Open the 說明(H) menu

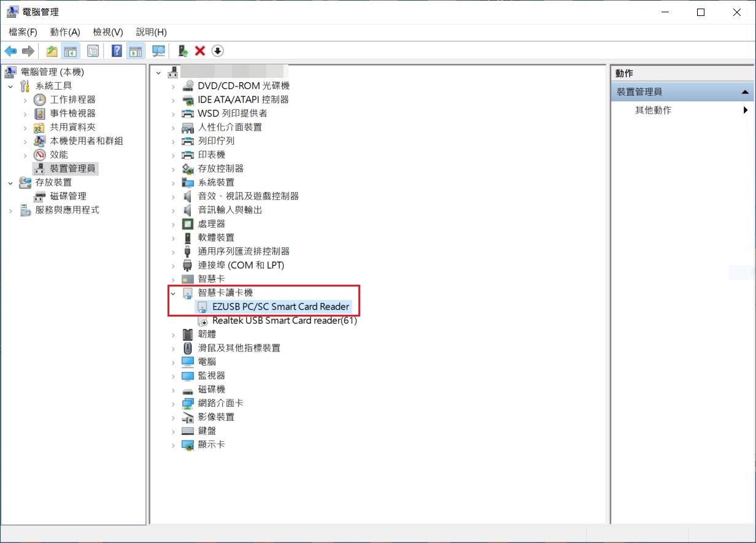pos(151,32)
